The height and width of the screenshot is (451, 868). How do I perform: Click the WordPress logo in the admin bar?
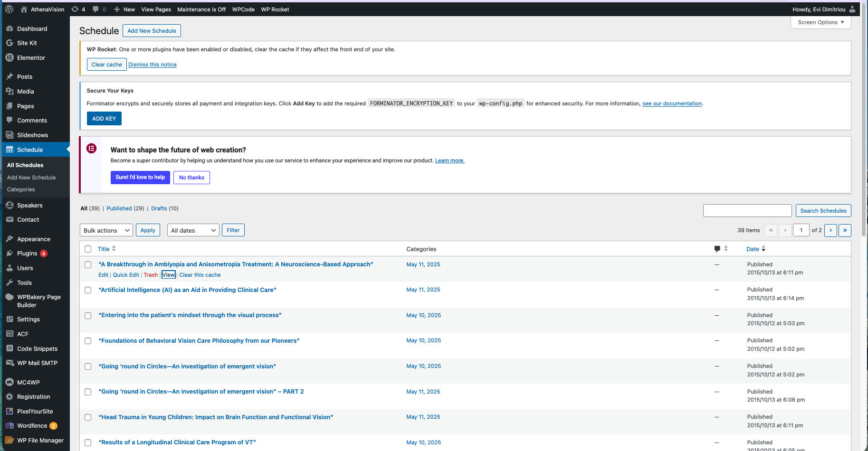pos(9,9)
